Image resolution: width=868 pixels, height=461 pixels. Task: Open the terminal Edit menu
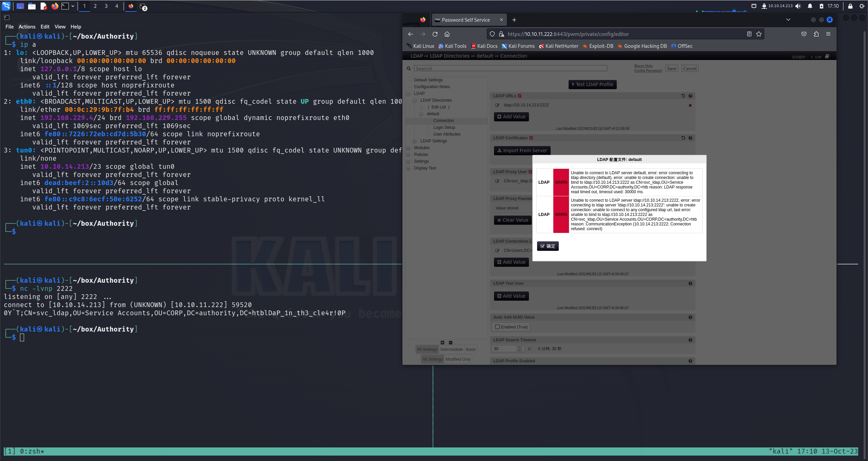[x=45, y=26]
